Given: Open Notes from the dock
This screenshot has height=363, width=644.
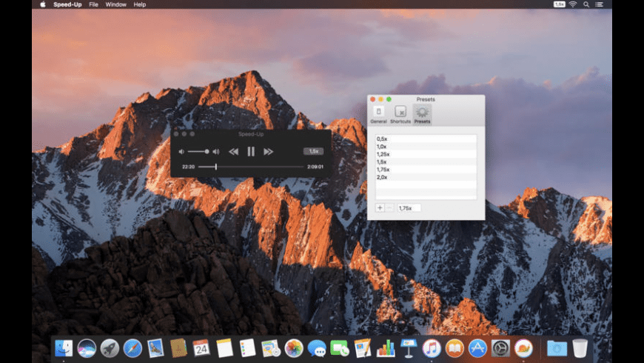Looking at the screenshot, I should (225, 348).
